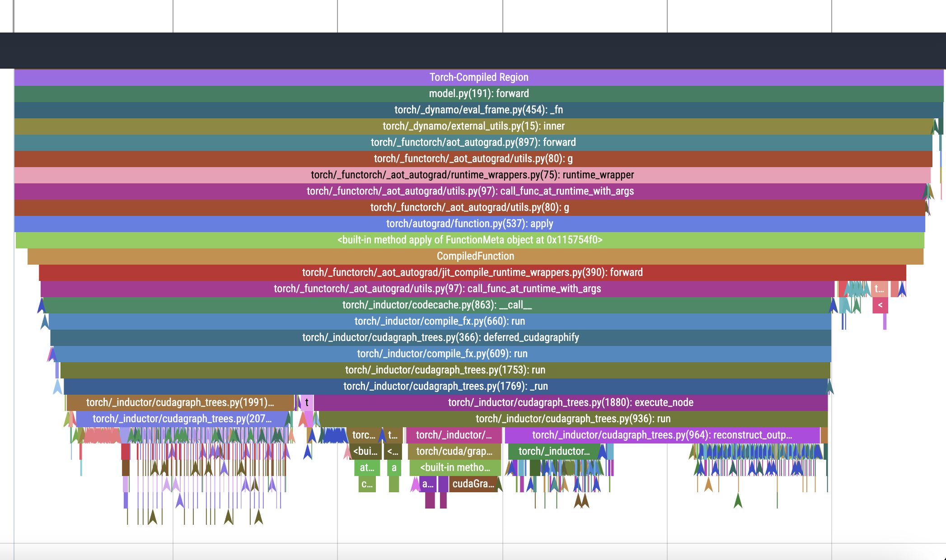Select aot_autograd.py(897): forward bar
The width and height of the screenshot is (946, 560).
point(473,142)
